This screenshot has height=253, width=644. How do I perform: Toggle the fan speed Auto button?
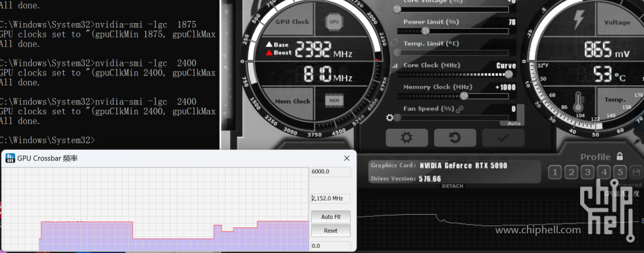pos(513,124)
